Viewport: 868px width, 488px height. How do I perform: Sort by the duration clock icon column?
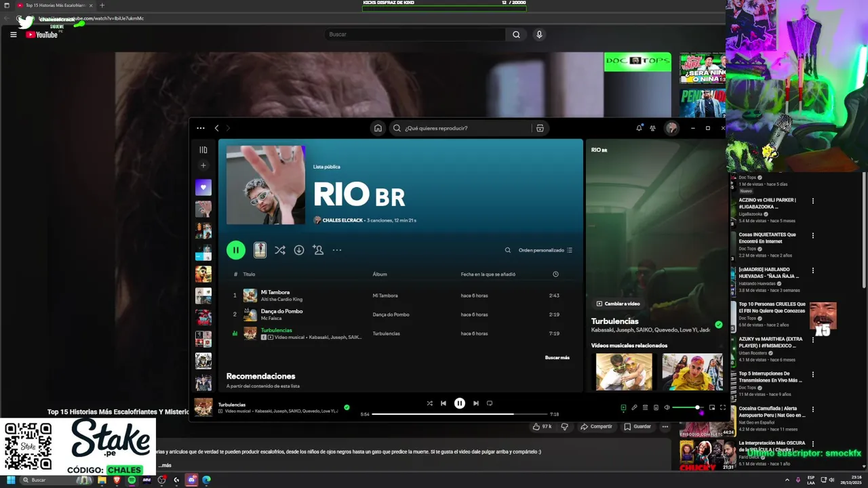click(x=555, y=274)
